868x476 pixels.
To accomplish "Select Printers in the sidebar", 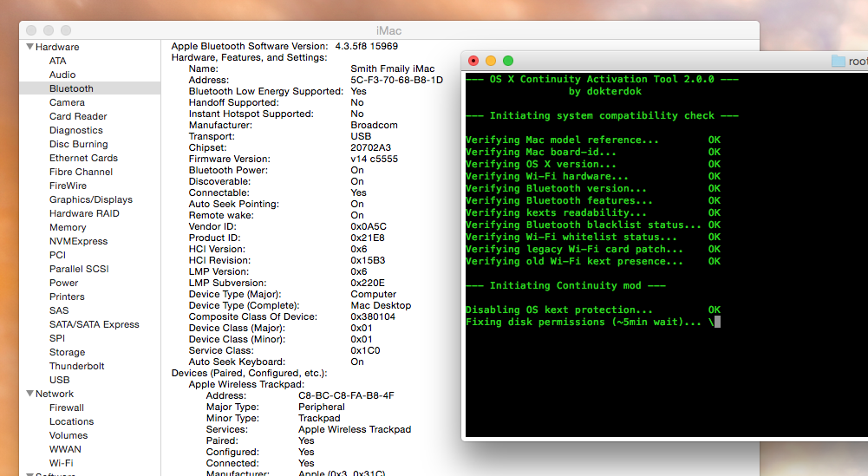I will click(67, 297).
